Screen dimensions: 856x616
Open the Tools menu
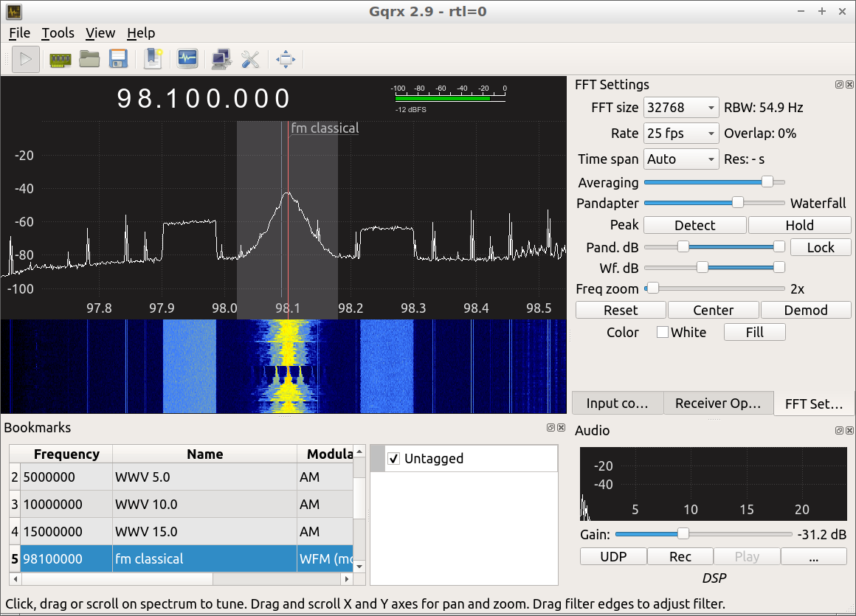[x=58, y=33]
